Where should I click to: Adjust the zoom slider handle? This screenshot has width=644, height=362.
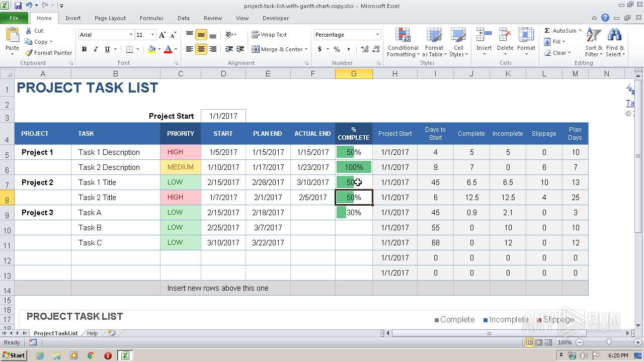click(609, 342)
